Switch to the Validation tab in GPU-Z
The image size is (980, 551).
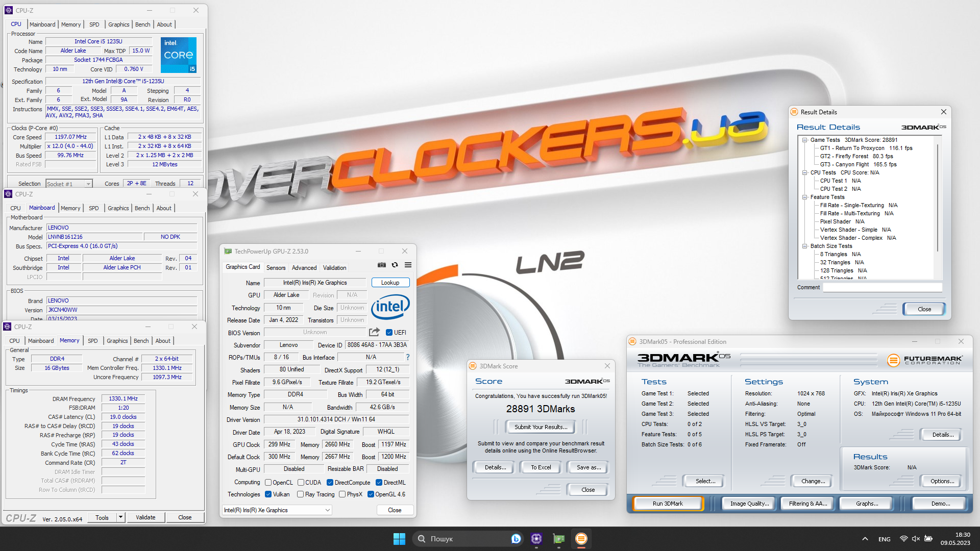point(334,268)
